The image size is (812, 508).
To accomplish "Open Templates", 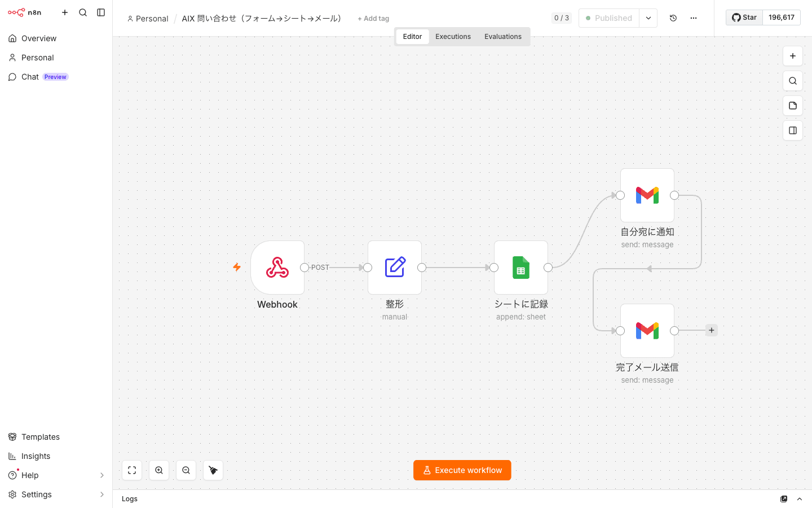I will [56, 437].
